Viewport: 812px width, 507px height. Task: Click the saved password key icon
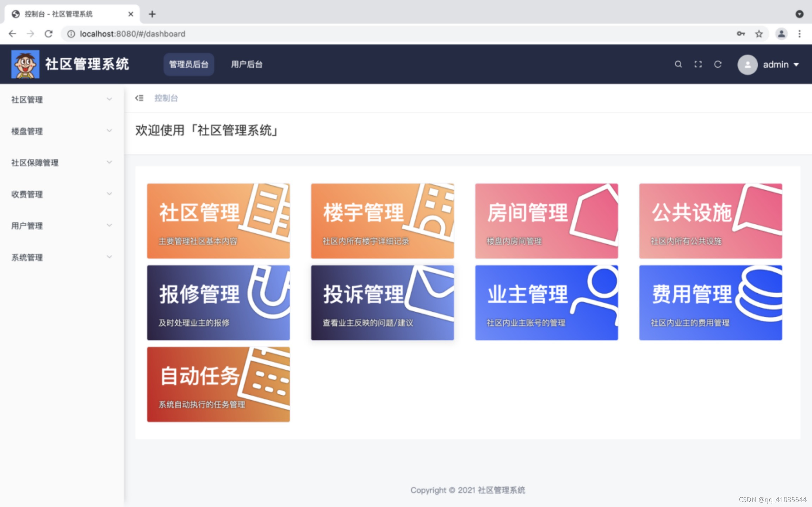coord(740,34)
